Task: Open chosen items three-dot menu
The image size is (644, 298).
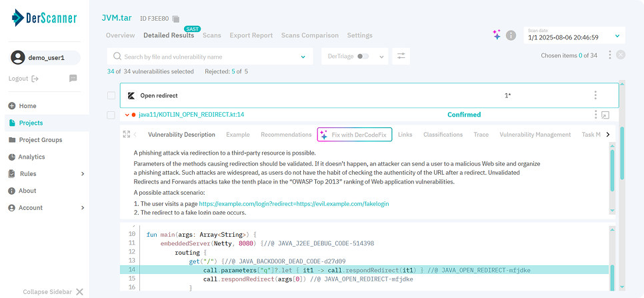Action: (610, 55)
